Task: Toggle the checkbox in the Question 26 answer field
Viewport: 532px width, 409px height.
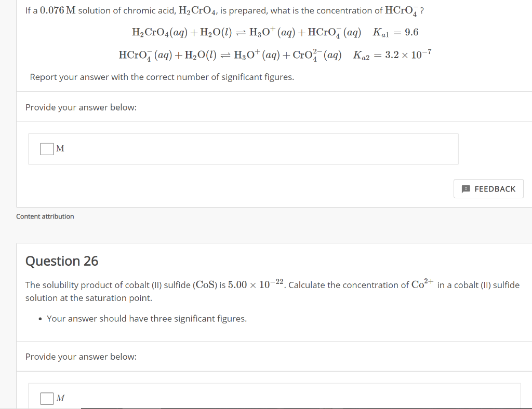Action: click(46, 398)
